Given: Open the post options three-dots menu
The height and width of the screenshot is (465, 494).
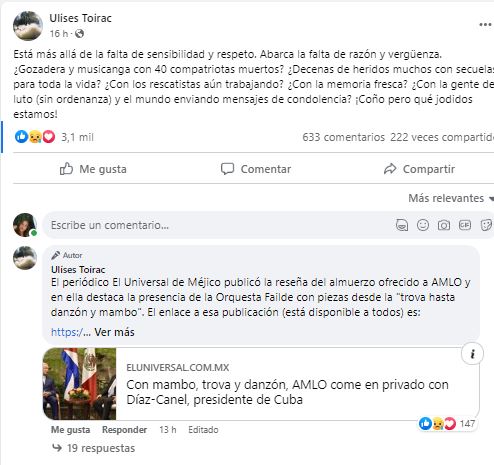Looking at the screenshot, I should point(485,25).
